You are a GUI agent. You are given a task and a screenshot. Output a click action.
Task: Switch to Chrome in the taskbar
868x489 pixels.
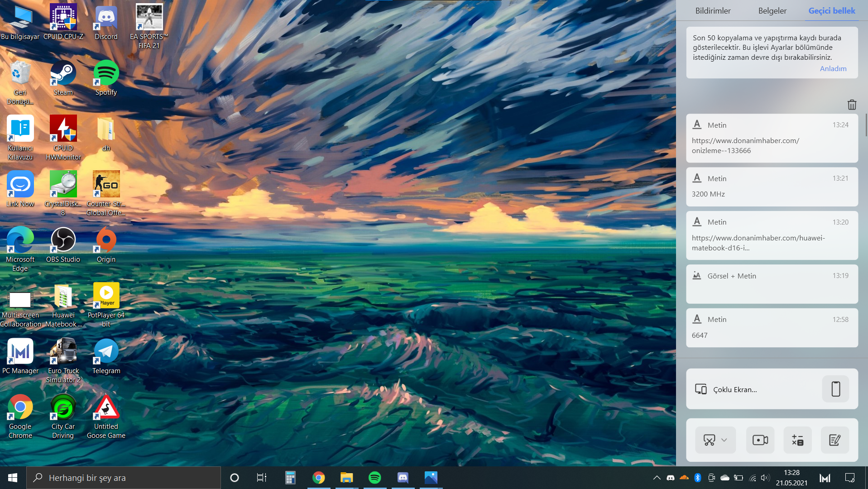click(x=318, y=478)
